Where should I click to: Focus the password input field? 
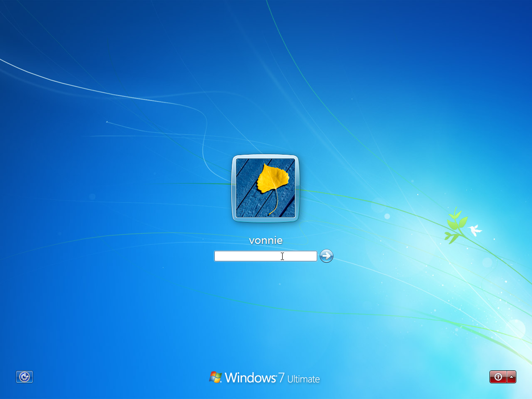click(x=265, y=256)
